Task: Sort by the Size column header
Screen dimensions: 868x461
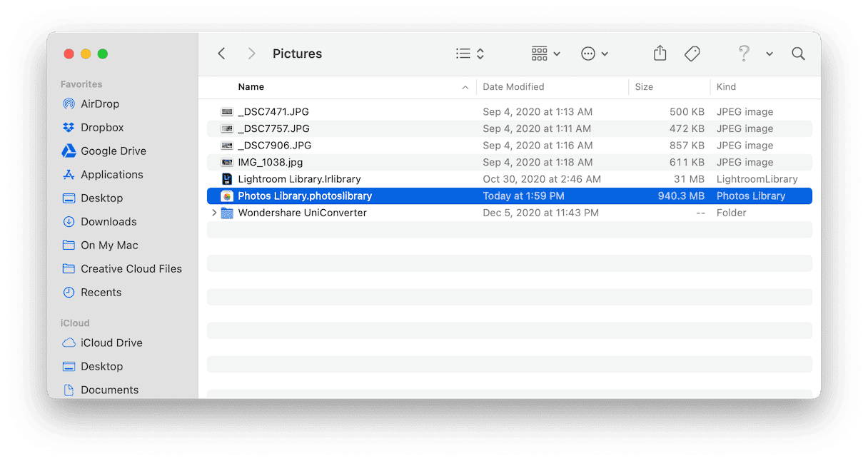Action: click(644, 87)
